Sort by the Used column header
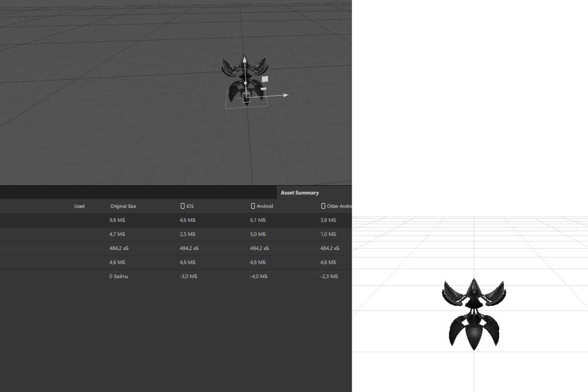The width and height of the screenshot is (588, 392). (79, 206)
